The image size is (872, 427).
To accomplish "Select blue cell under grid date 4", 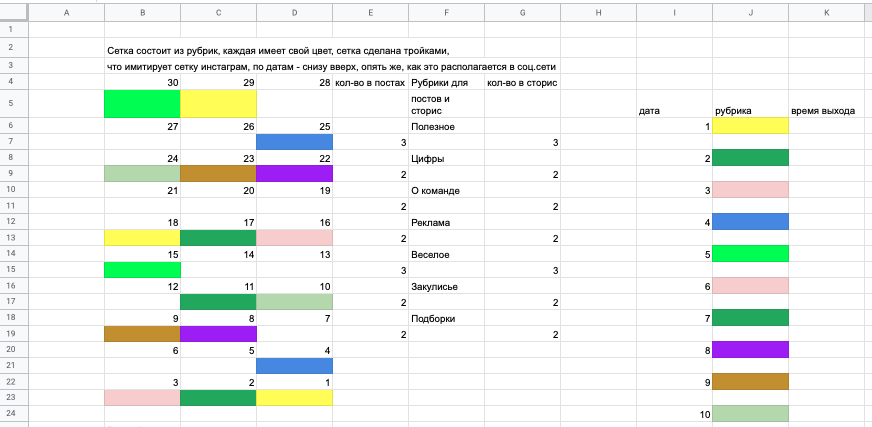I will pos(295,366).
